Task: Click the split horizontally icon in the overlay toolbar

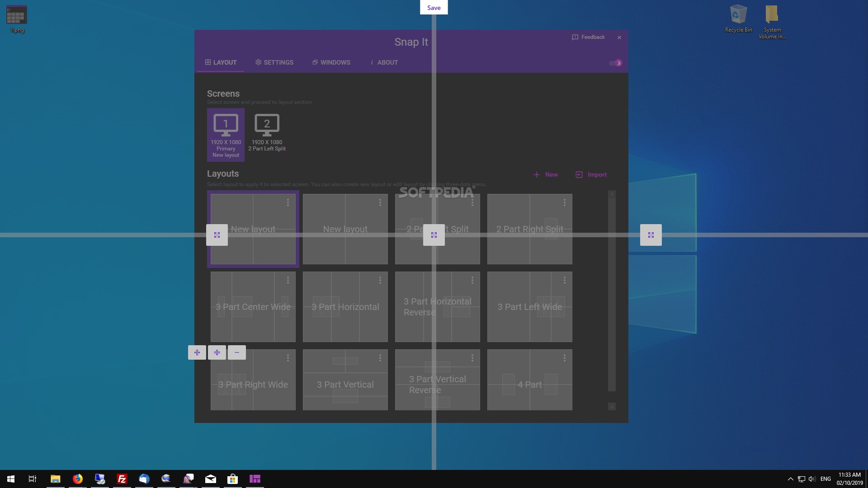Action: [217, 352]
